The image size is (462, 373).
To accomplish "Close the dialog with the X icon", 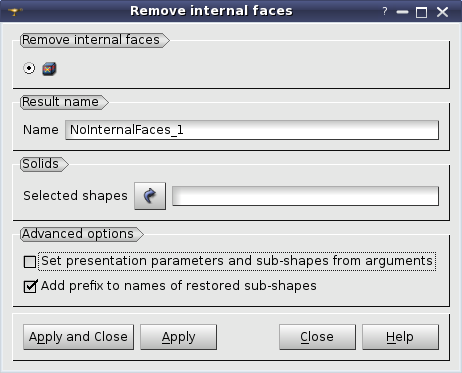I will pos(442,12).
